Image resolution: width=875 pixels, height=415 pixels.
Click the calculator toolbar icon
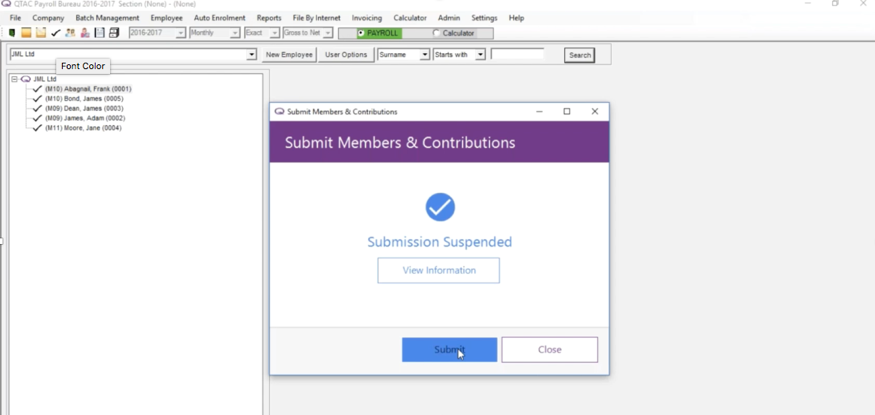coord(114,33)
